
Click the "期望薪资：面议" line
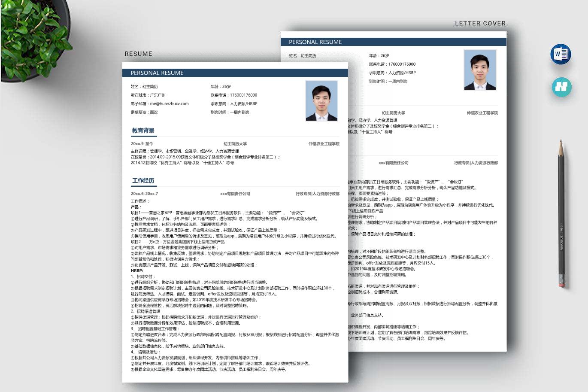click(x=144, y=112)
